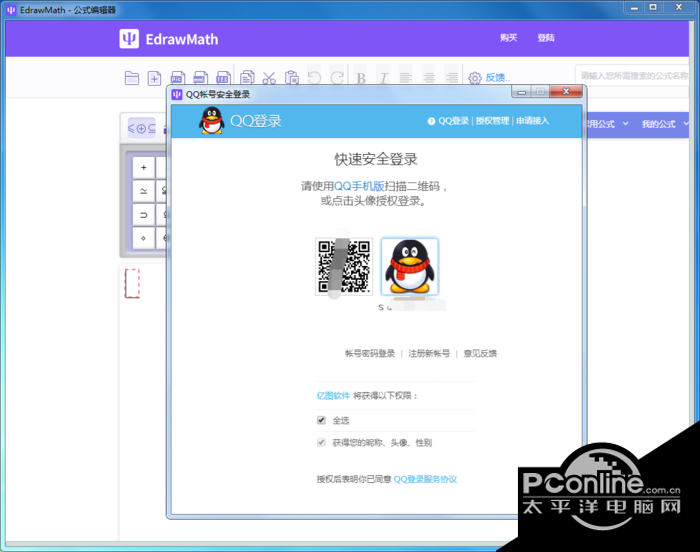Open settings gear icon
This screenshot has width=700, height=552.
pos(475,78)
